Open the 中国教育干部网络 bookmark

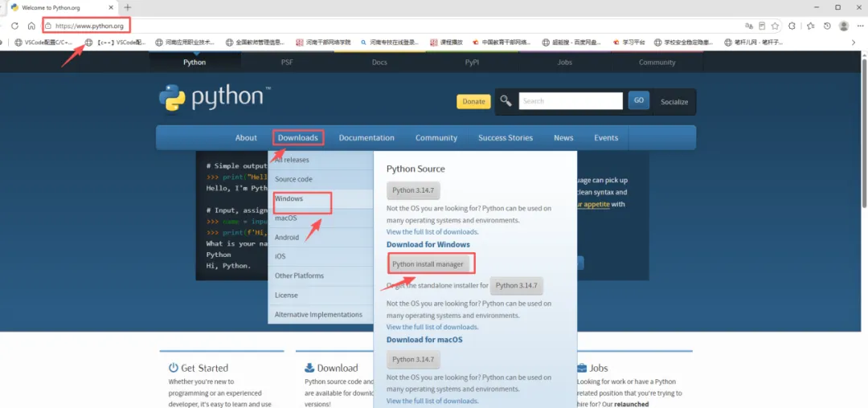pyautogui.click(x=502, y=42)
